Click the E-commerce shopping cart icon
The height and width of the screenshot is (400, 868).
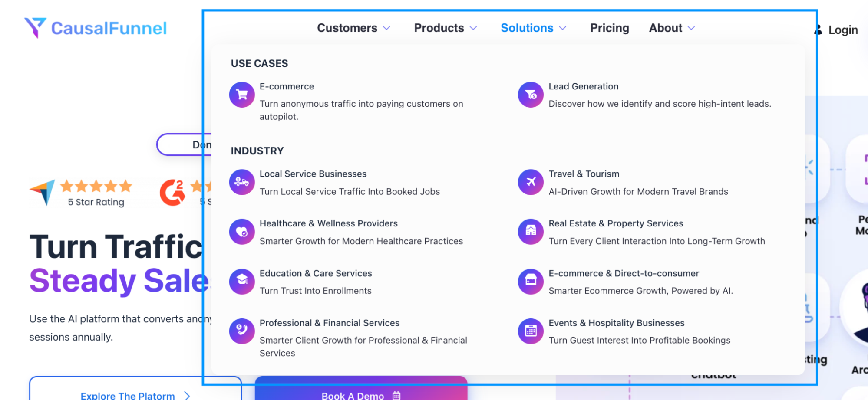click(x=241, y=94)
